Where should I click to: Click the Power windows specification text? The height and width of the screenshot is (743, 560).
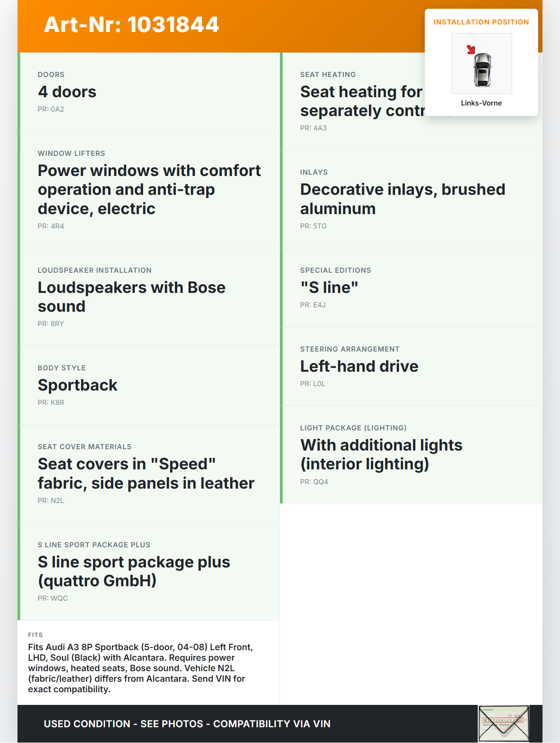tap(149, 190)
